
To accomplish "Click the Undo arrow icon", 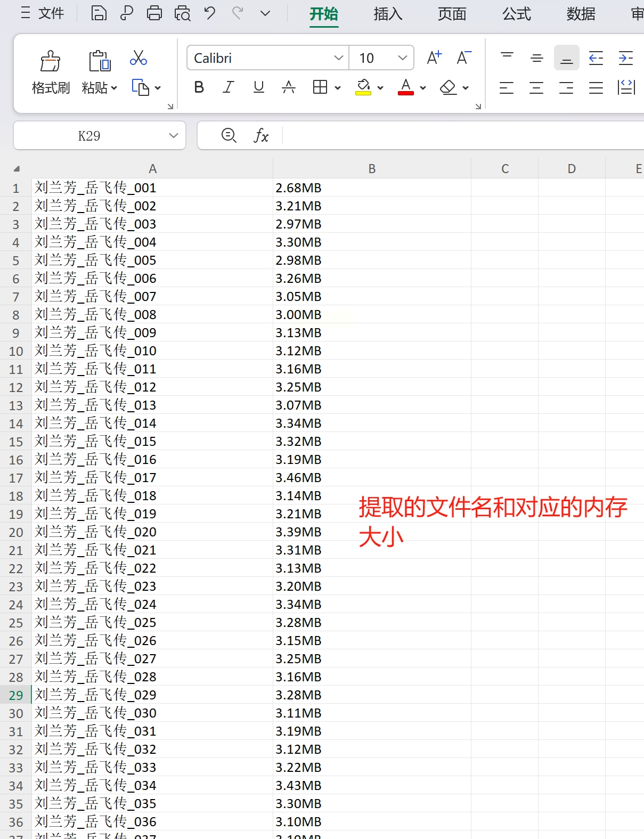I will point(210,13).
